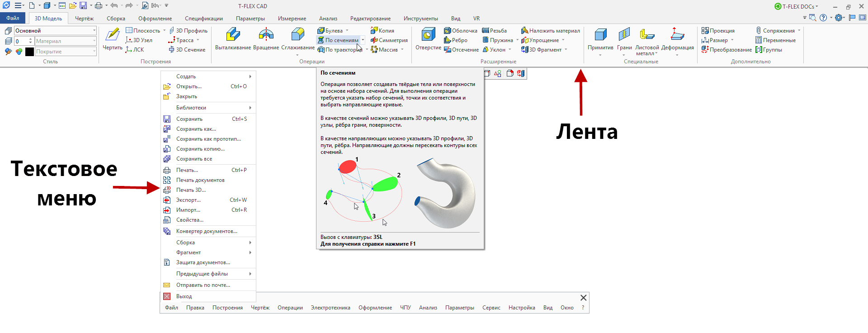Open the Сборка ribbon tab

[116, 19]
